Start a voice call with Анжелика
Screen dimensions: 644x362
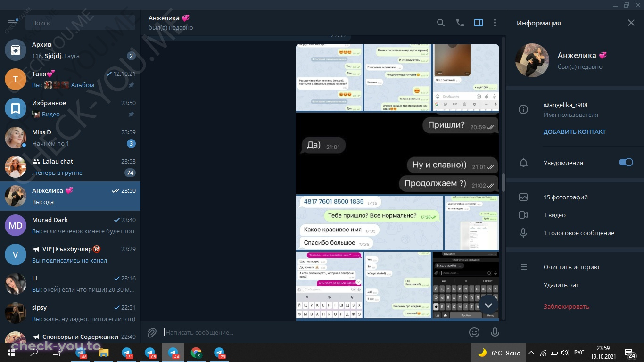[460, 23]
